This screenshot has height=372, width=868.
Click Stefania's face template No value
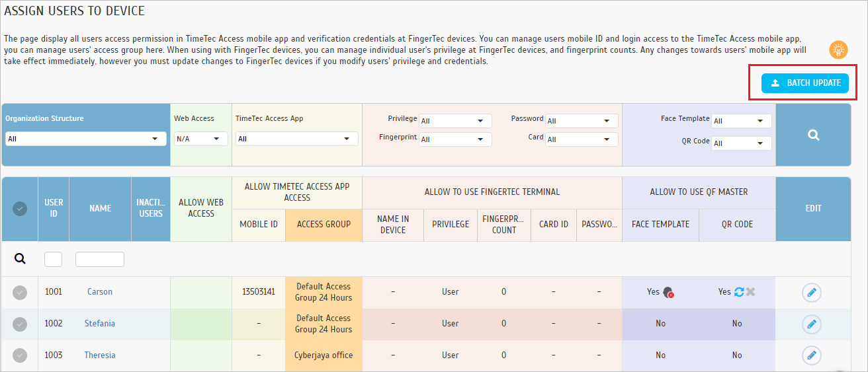[660, 324]
